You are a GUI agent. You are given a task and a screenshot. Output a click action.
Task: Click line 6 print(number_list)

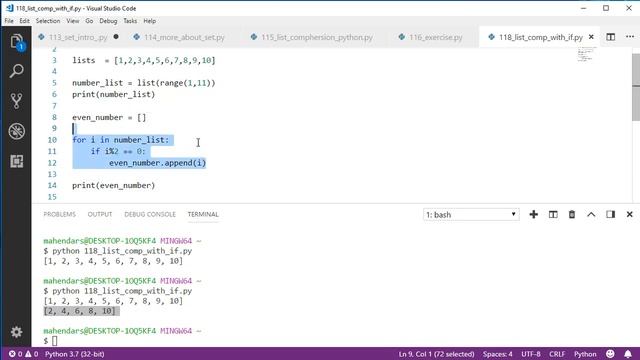113,94
